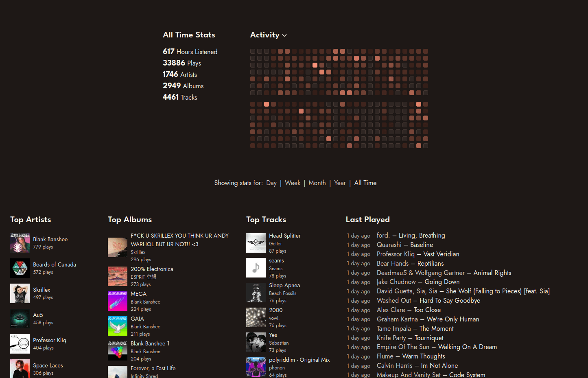Viewport: 588px width, 378px height.
Task: Switch stats filter to Day
Action: (271, 183)
